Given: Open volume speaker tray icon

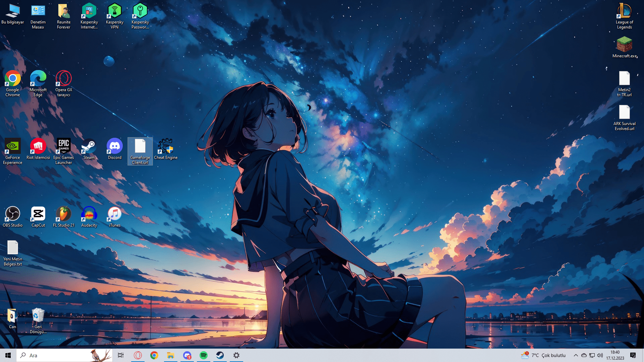Looking at the screenshot, I should 600,355.
